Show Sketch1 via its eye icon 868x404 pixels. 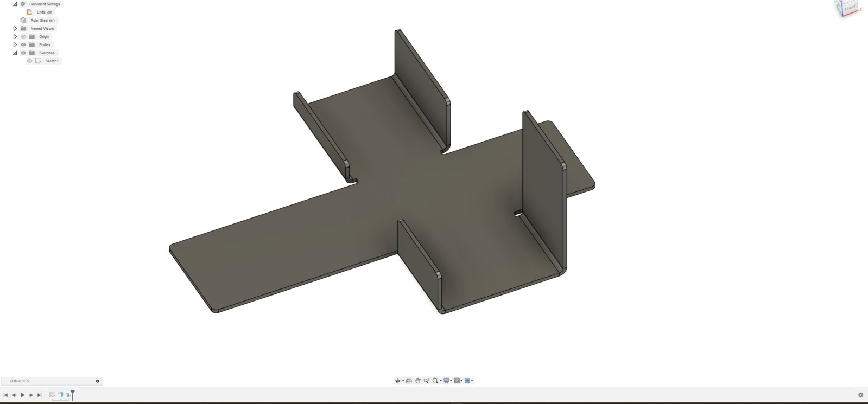point(29,61)
